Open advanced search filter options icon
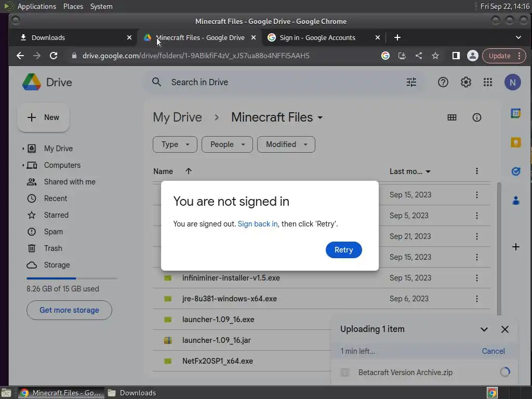The width and height of the screenshot is (532, 399). 411,82
